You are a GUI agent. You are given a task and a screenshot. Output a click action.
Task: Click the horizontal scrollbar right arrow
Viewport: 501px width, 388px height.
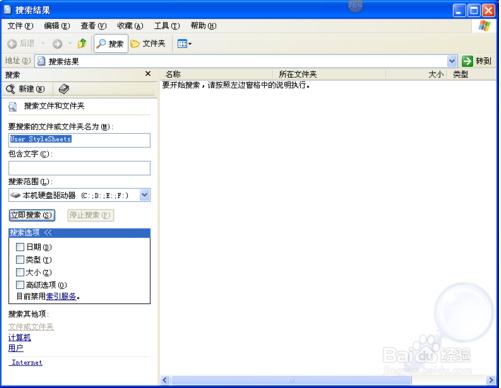[491, 380]
